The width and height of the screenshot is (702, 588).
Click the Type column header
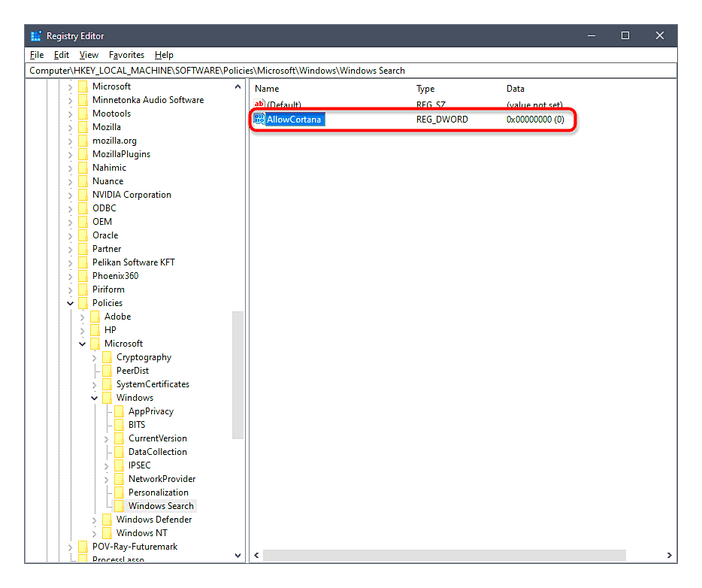pos(425,89)
